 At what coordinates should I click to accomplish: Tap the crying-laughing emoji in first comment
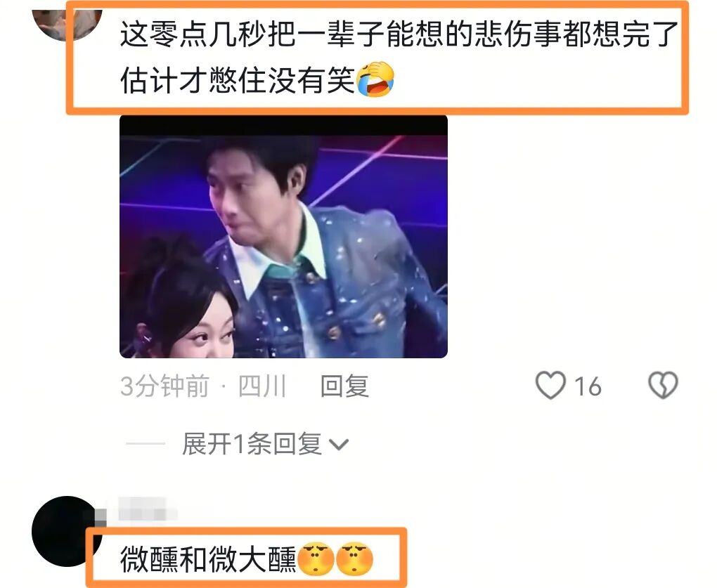375,79
